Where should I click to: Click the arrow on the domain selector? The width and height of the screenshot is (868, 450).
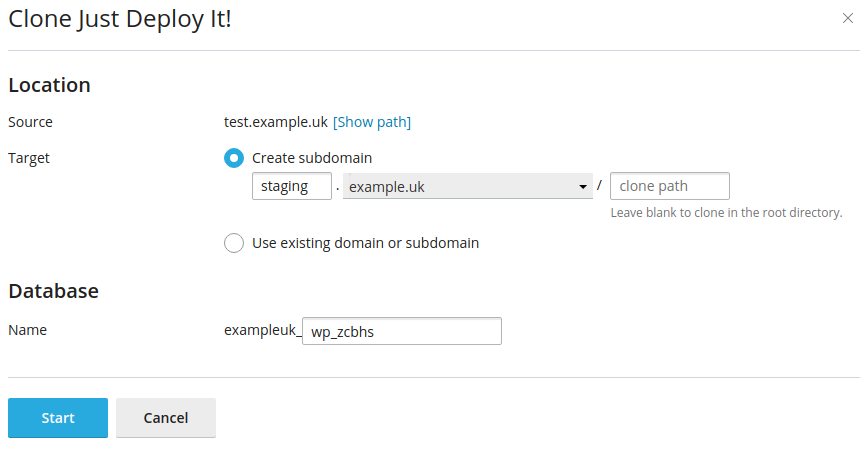tap(582, 187)
